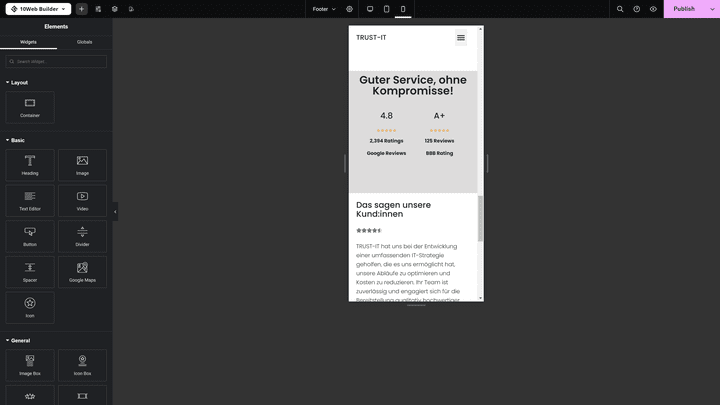Viewport: 720px width, 405px height.
Task: Open the site settings sliders icon
Action: coord(98,9)
